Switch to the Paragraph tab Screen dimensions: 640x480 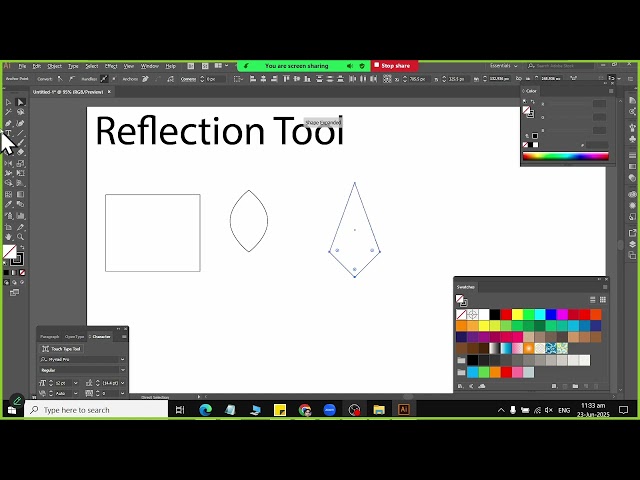coord(50,337)
